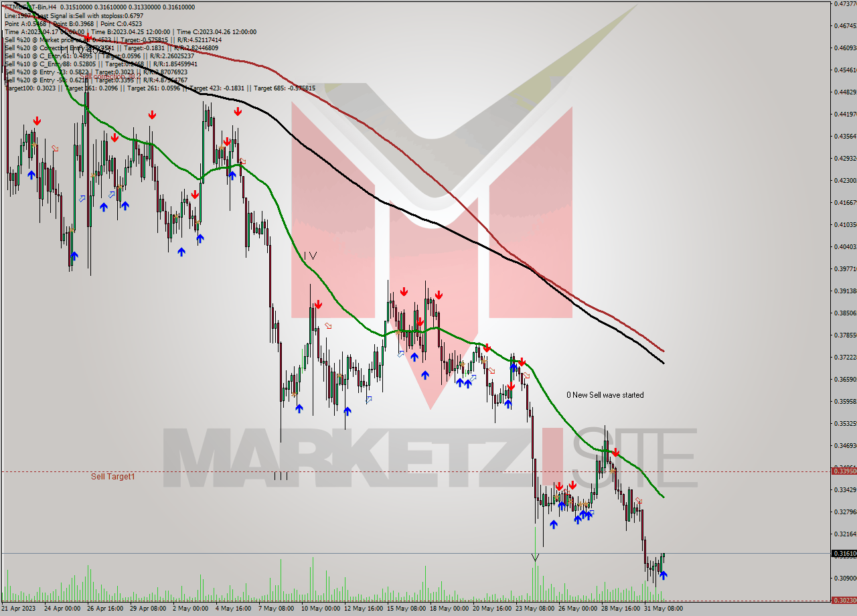Click the 'Sell %20 @ Market price' info line
The image size is (857, 616).
pos(112,40)
